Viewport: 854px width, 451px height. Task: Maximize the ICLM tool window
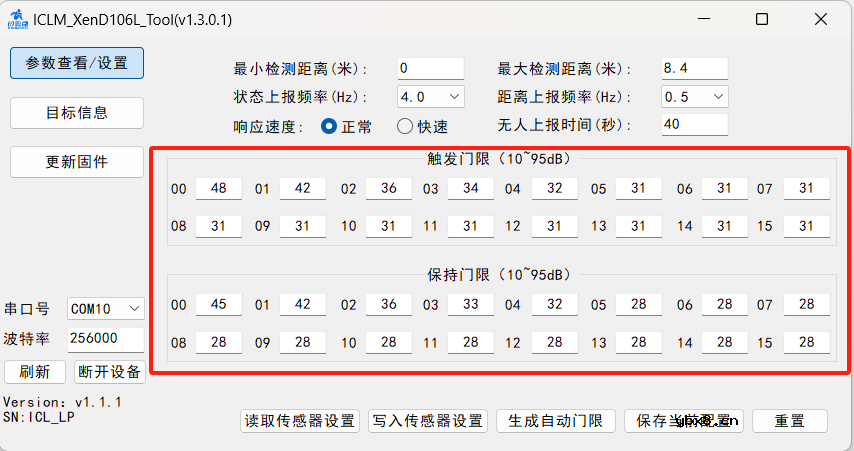(762, 19)
